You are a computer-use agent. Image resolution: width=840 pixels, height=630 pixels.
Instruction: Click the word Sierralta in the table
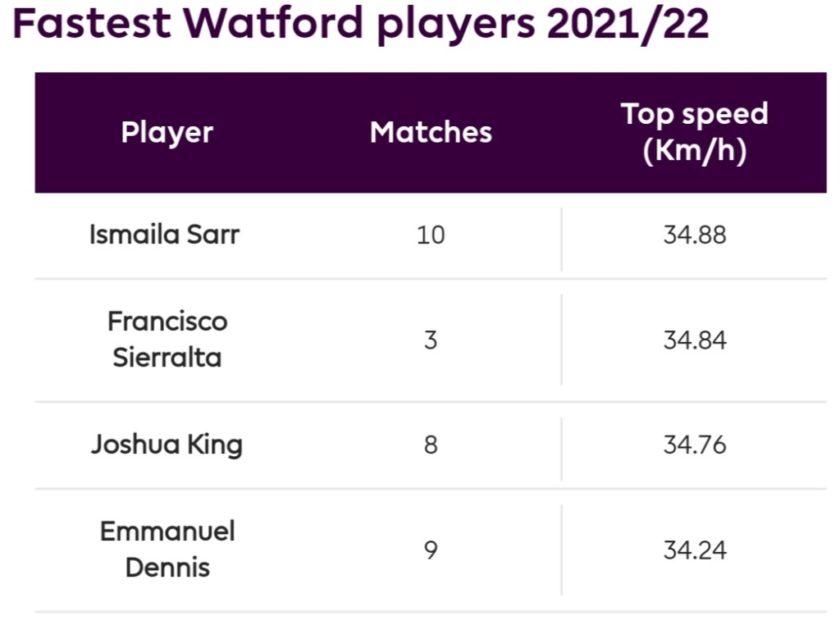point(167,358)
